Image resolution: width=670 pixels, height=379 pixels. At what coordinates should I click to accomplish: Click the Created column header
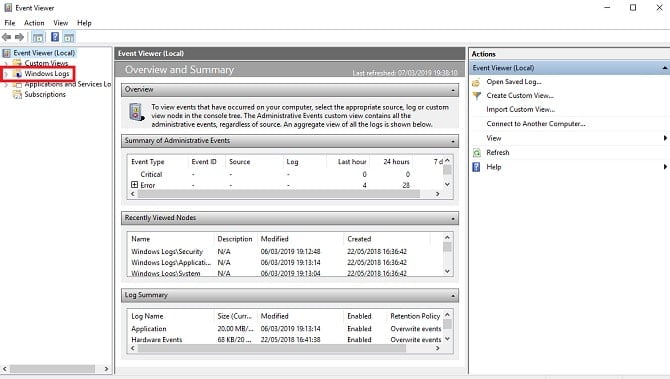click(359, 239)
